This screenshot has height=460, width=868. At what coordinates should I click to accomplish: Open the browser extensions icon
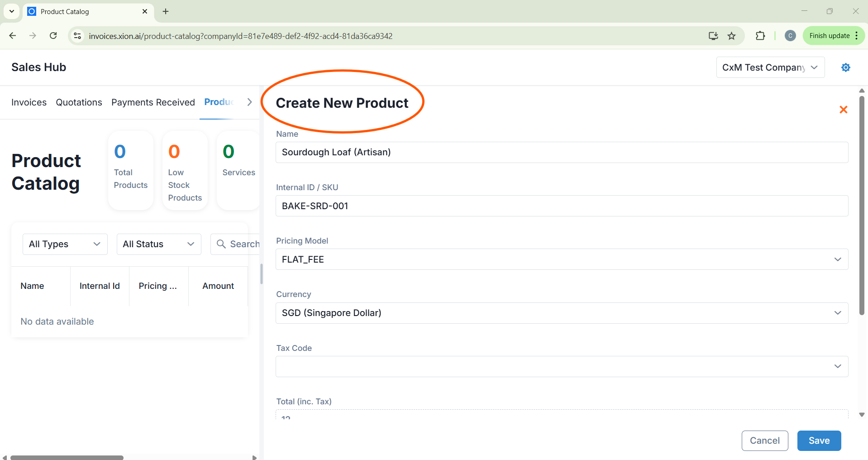(760, 36)
